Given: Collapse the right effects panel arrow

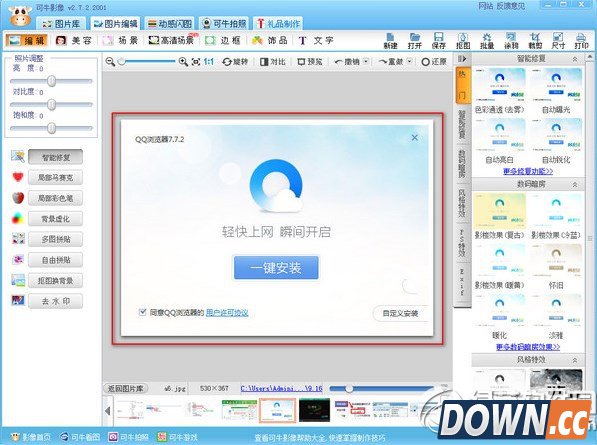Looking at the screenshot, I should click(462, 59).
